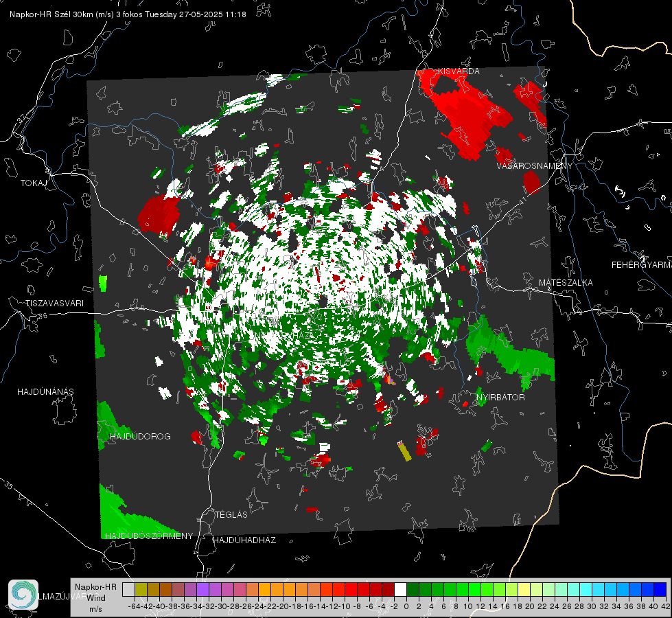The height and width of the screenshot is (618, 672).
Task: Click the KISVÁRDA city label
Action: tap(459, 71)
